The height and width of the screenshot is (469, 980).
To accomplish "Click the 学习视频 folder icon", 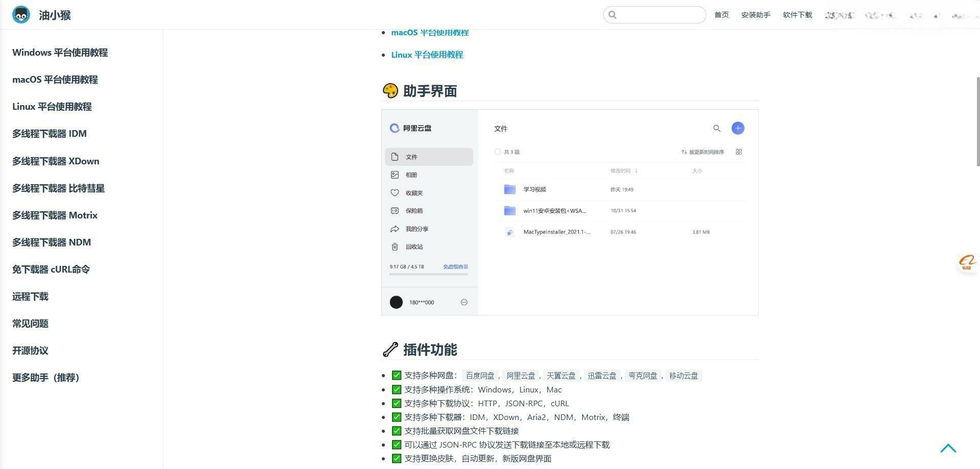I will pos(509,189).
